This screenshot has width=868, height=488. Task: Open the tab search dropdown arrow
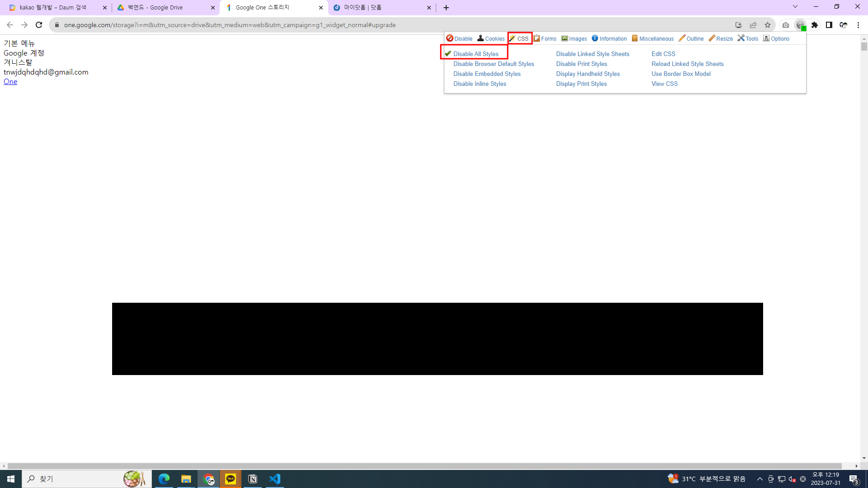795,7
